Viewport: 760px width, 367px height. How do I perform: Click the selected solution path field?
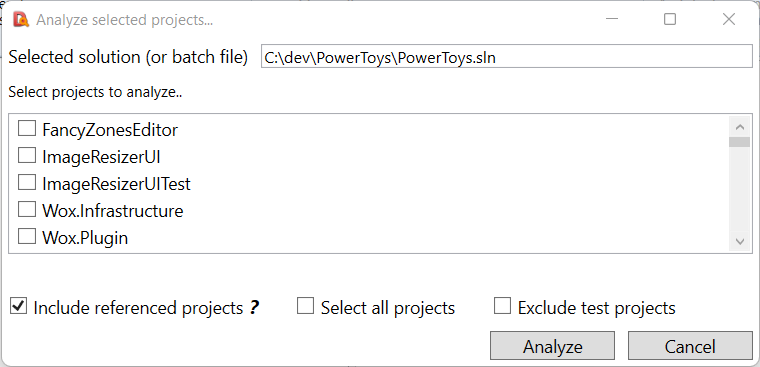click(x=507, y=56)
